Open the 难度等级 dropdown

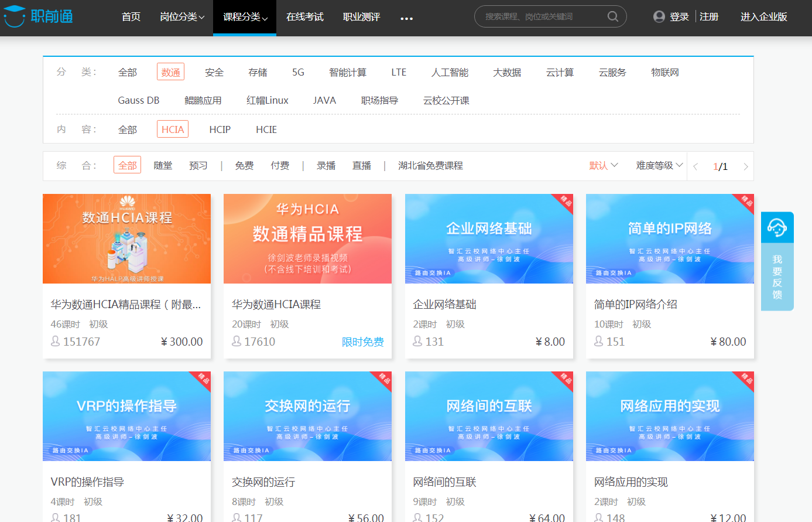pyautogui.click(x=659, y=166)
